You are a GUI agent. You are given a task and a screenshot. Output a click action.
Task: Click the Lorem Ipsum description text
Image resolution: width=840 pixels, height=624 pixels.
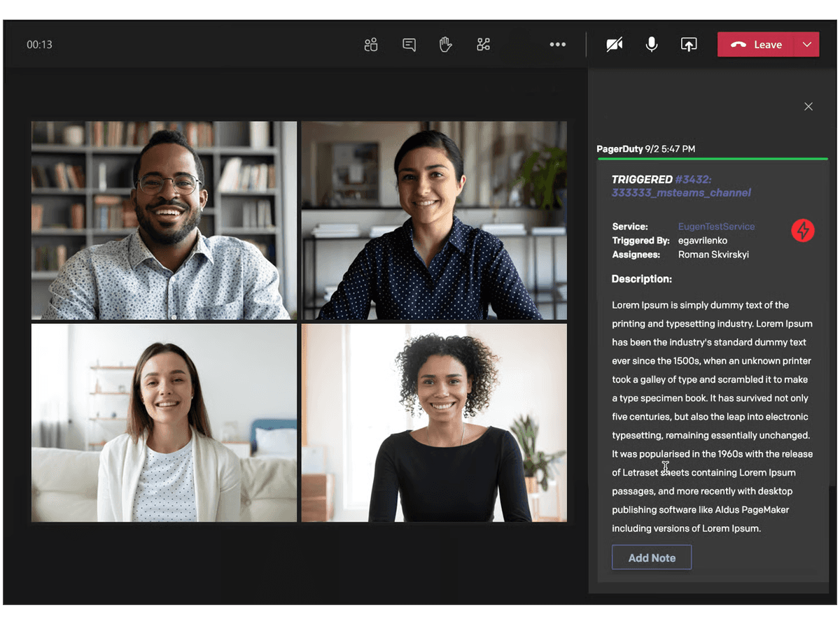click(x=711, y=416)
